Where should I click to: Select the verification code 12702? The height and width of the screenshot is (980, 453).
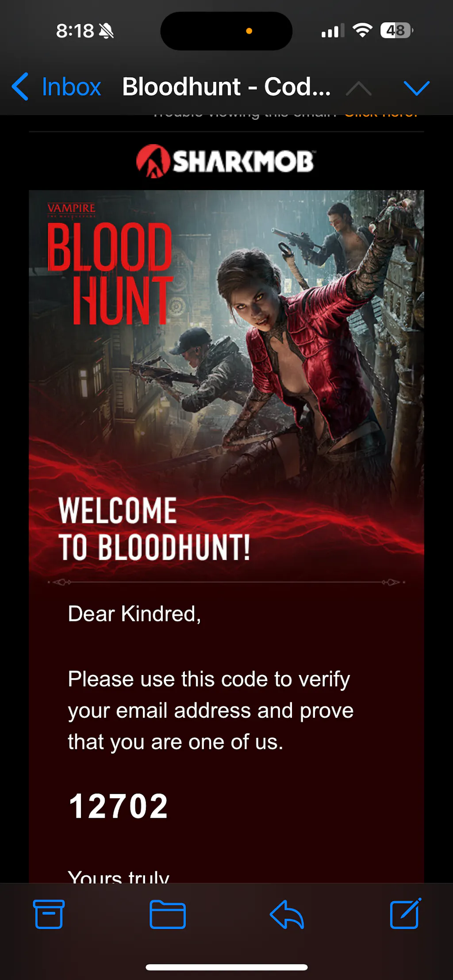click(x=119, y=806)
